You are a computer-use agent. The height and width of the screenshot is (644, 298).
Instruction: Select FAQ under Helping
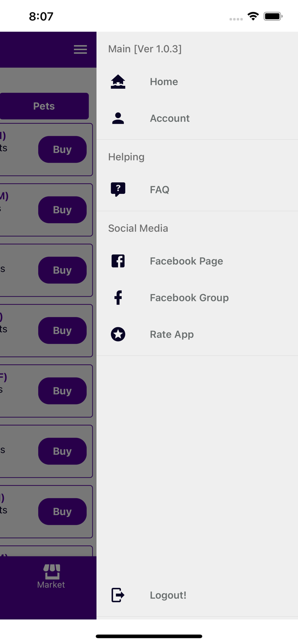(x=160, y=190)
